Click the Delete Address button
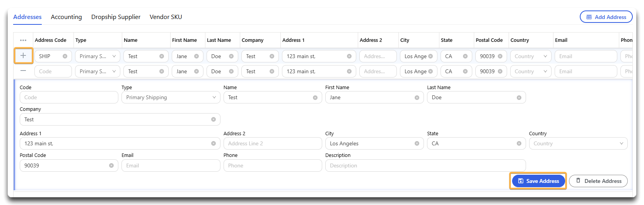Image resolution: width=644 pixels, height=205 pixels. pyautogui.click(x=598, y=181)
